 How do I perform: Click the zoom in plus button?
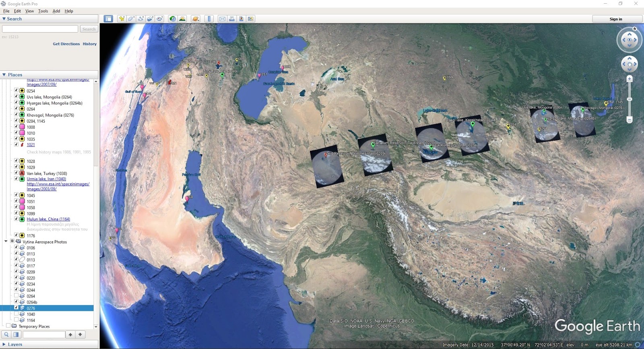pyautogui.click(x=630, y=79)
